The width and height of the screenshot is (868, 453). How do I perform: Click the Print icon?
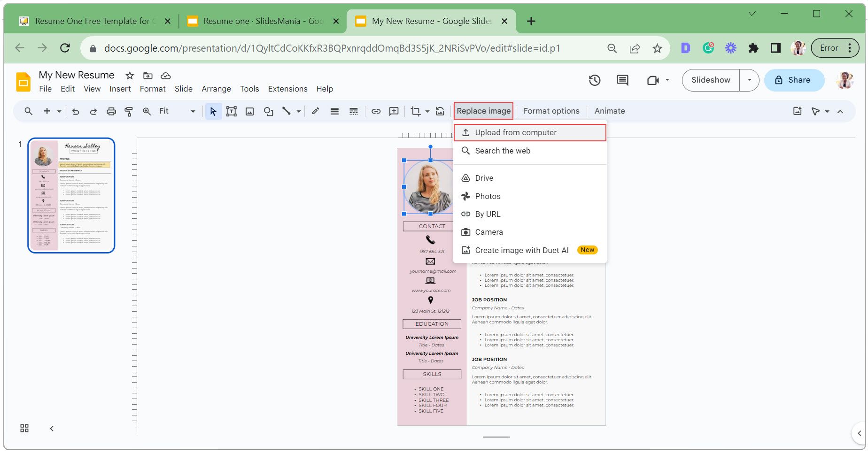click(x=111, y=111)
